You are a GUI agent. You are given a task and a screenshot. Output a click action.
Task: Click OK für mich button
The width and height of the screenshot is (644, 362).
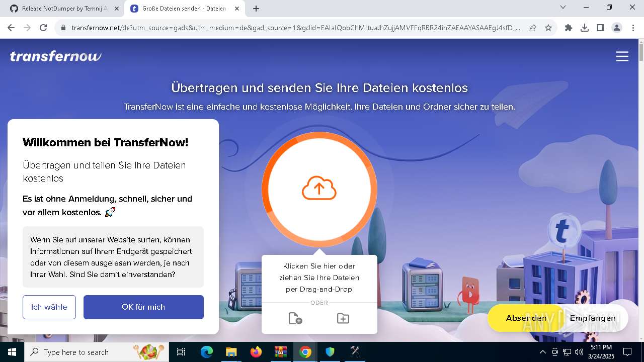143,307
